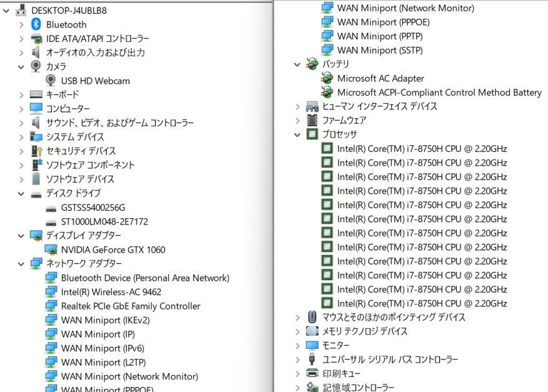Select WAN Miniport (PPTP) entry
The width and height of the screenshot is (548, 392).
pos(380,36)
